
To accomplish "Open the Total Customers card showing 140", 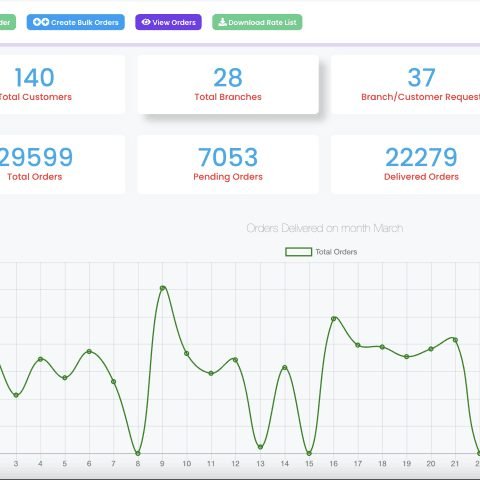I will coord(62,85).
